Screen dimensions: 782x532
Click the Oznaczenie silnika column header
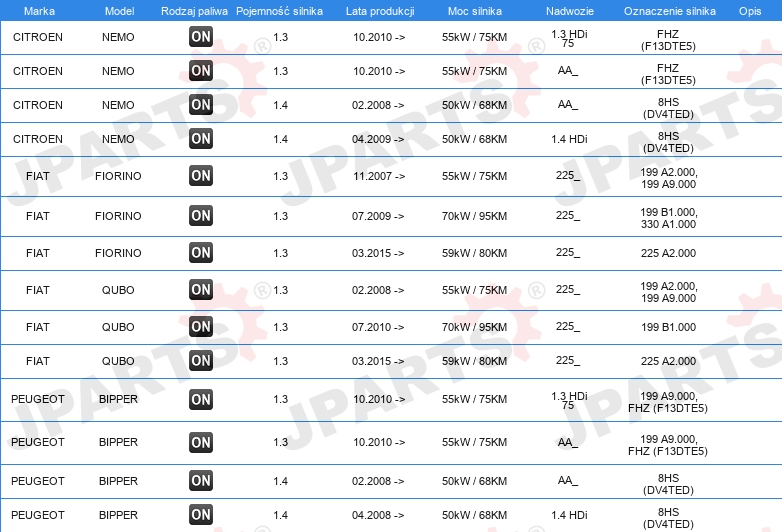(x=670, y=11)
